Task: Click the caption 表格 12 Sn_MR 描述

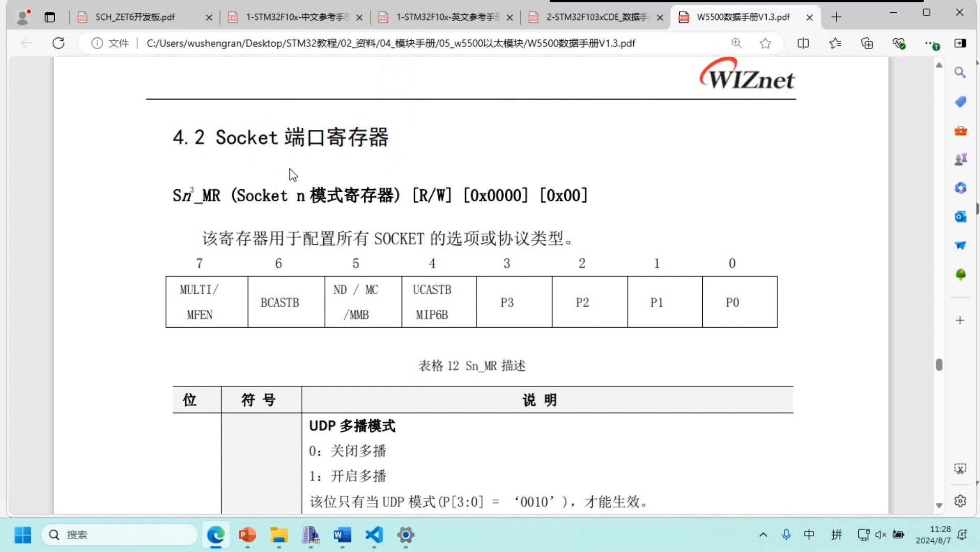Action: (x=472, y=365)
